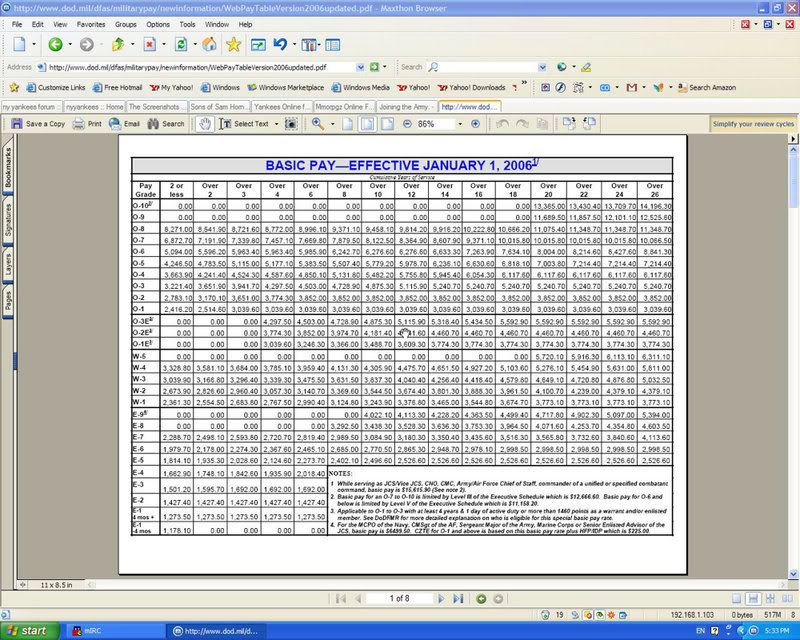Viewport: 800px width, 640px height.
Task: Select the PDF Hand tool
Action: [x=205, y=124]
